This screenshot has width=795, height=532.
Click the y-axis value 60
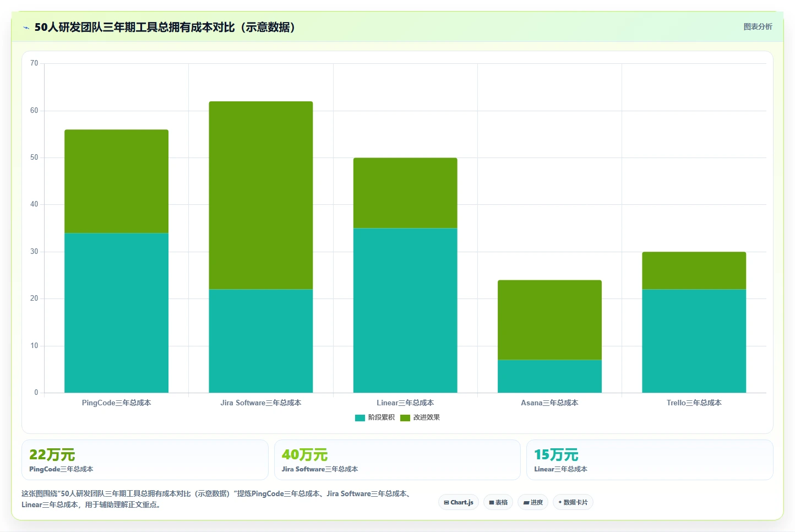click(x=34, y=111)
